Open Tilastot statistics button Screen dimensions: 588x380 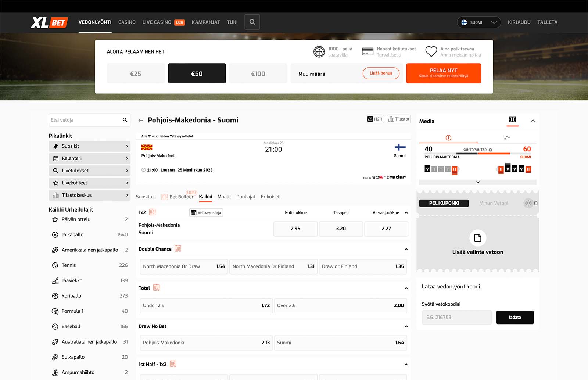click(399, 119)
